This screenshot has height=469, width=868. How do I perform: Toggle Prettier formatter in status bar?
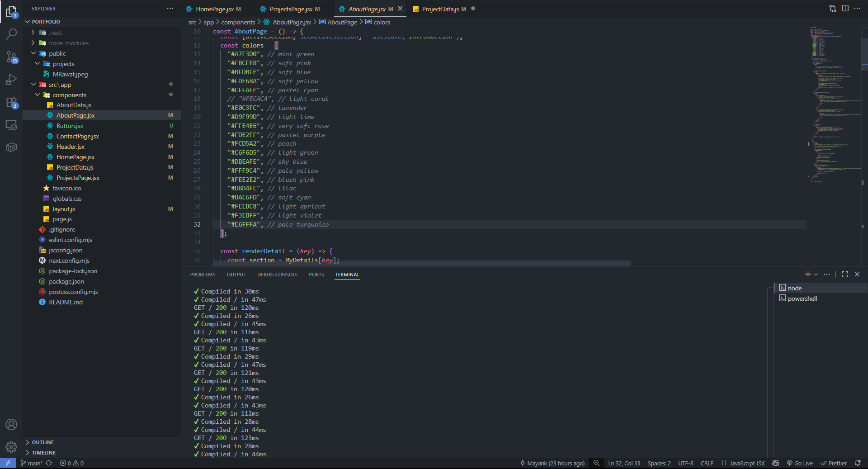(834, 463)
